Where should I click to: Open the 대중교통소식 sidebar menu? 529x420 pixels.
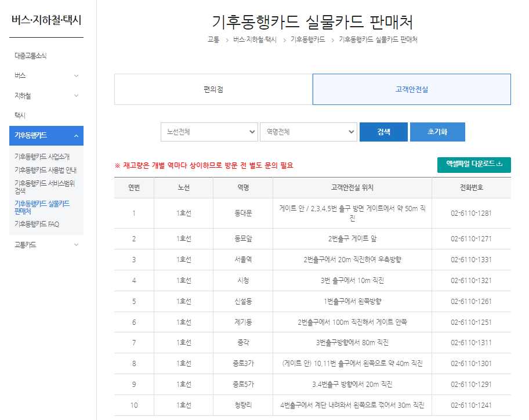click(30, 56)
